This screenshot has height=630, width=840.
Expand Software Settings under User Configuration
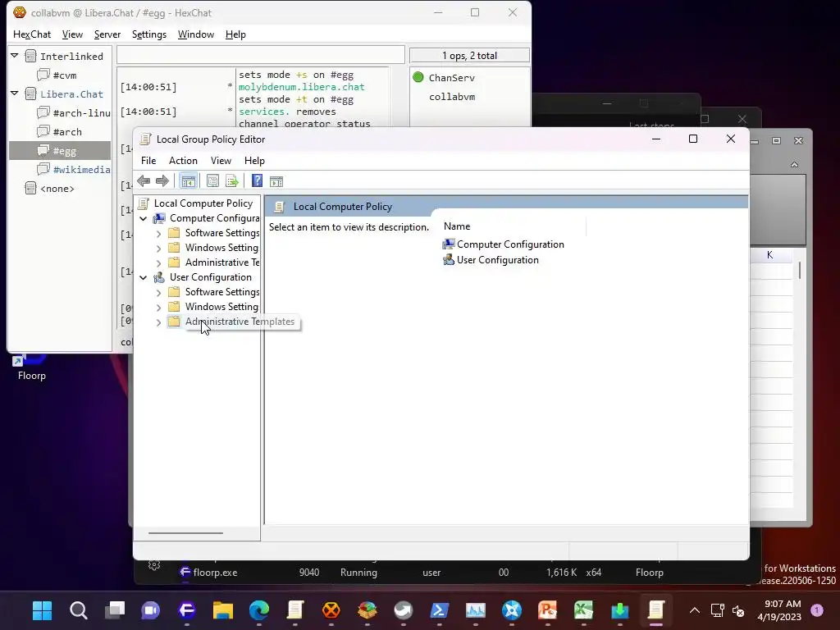coord(158,293)
